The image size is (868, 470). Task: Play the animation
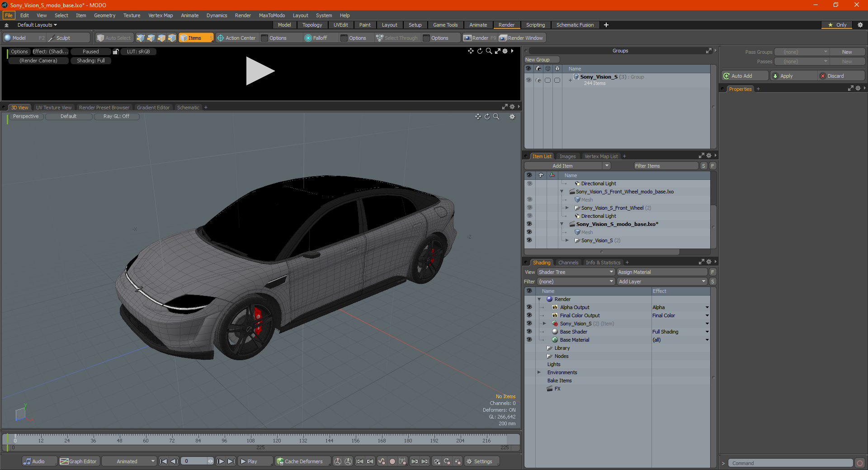255,461
